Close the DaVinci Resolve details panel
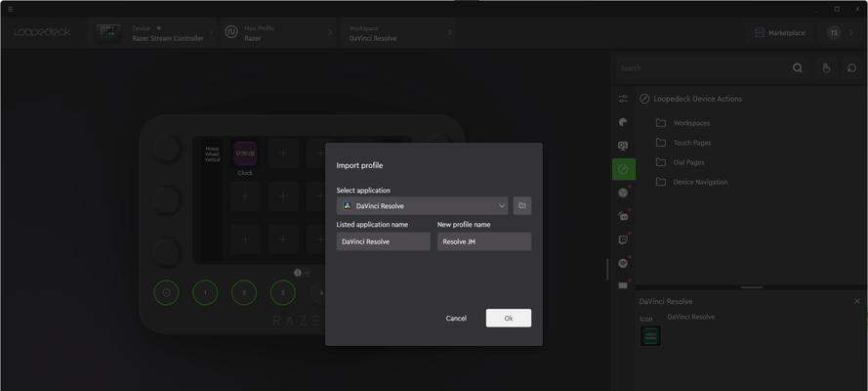Screen dimensions: 868x391 pyautogui.click(x=857, y=301)
